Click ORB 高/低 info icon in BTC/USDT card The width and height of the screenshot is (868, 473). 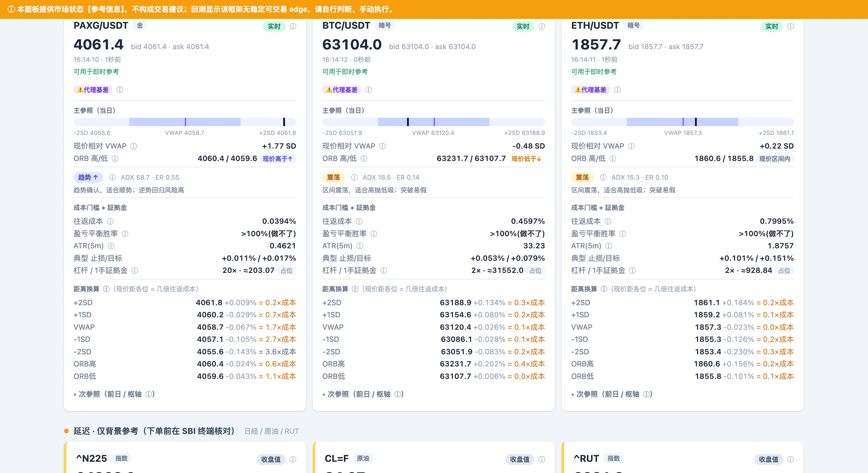point(364,159)
